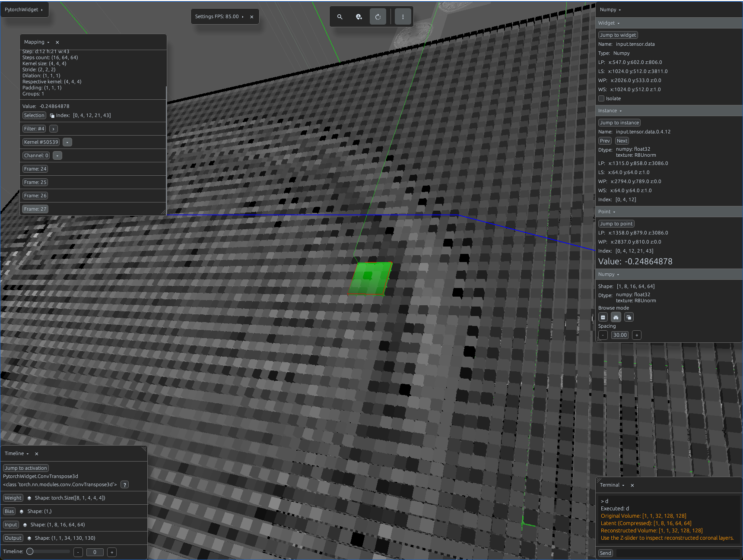Select the 2D browse mode icon
This screenshot has height=560, width=743.
tap(603, 317)
